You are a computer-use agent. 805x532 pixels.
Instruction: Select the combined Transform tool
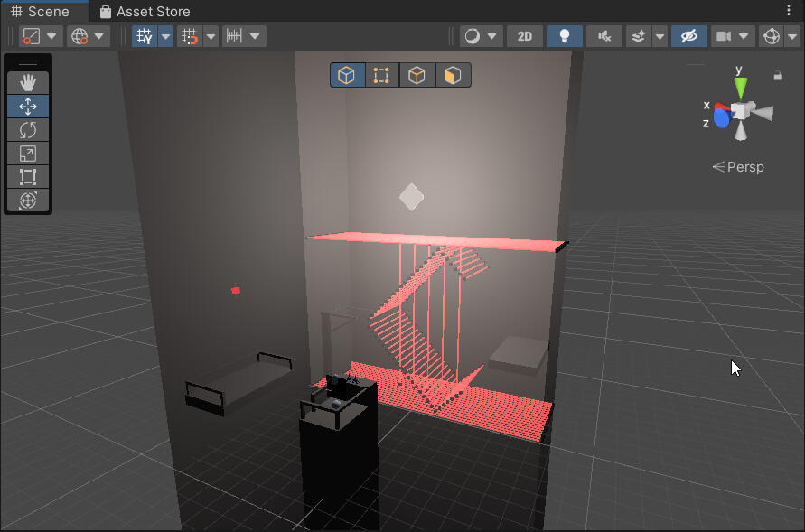[x=28, y=201]
